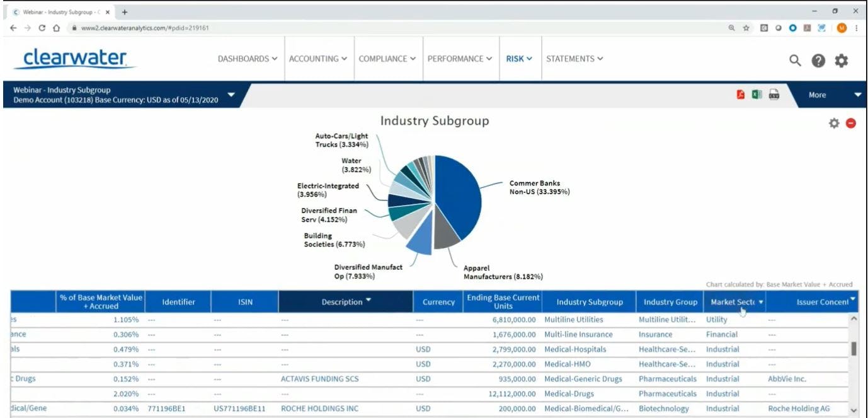Download data as CSV file
Image resolution: width=868 pixels, height=418 pixels.
coord(774,95)
